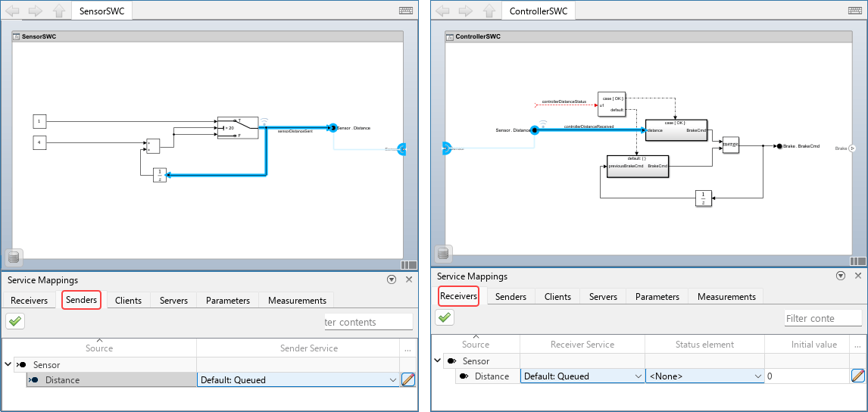This screenshot has height=412, width=868.
Task: Select the SensorSWC model tab
Action: (x=101, y=11)
